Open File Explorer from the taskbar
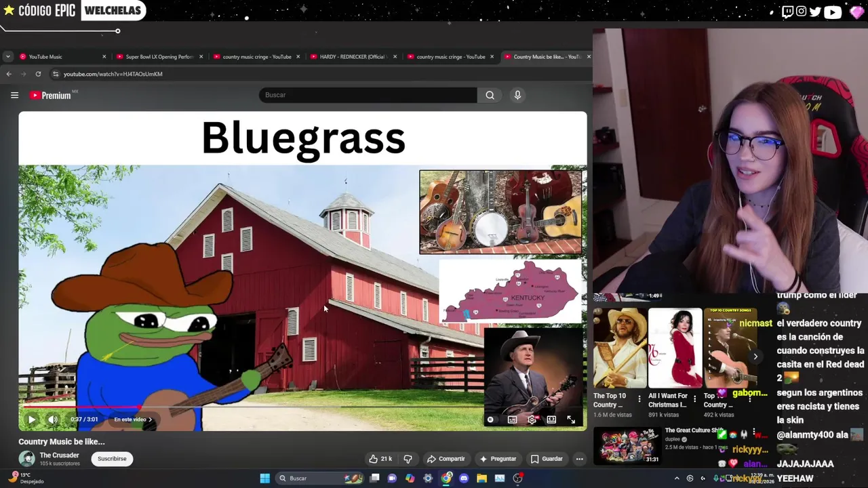868x488 pixels. [481, 479]
